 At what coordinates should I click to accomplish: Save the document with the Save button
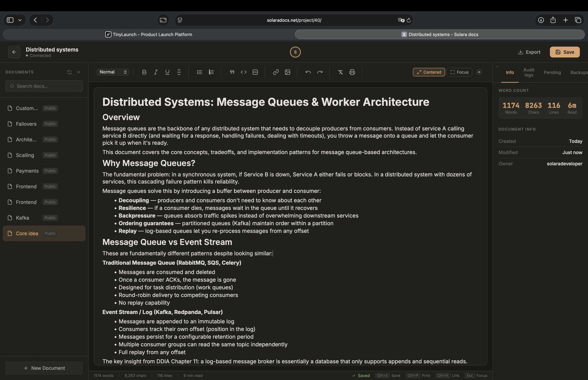[565, 52]
